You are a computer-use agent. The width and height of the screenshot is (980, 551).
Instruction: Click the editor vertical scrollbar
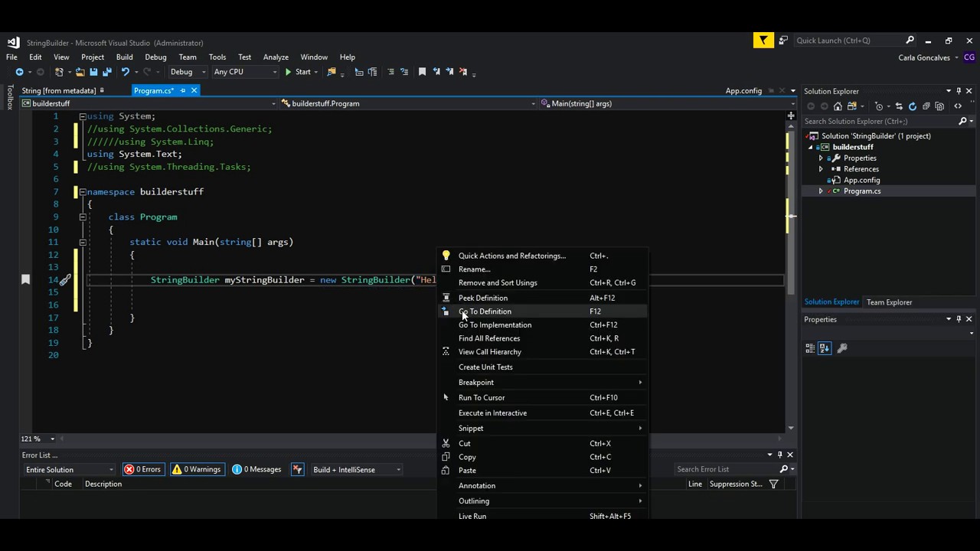[x=791, y=275]
